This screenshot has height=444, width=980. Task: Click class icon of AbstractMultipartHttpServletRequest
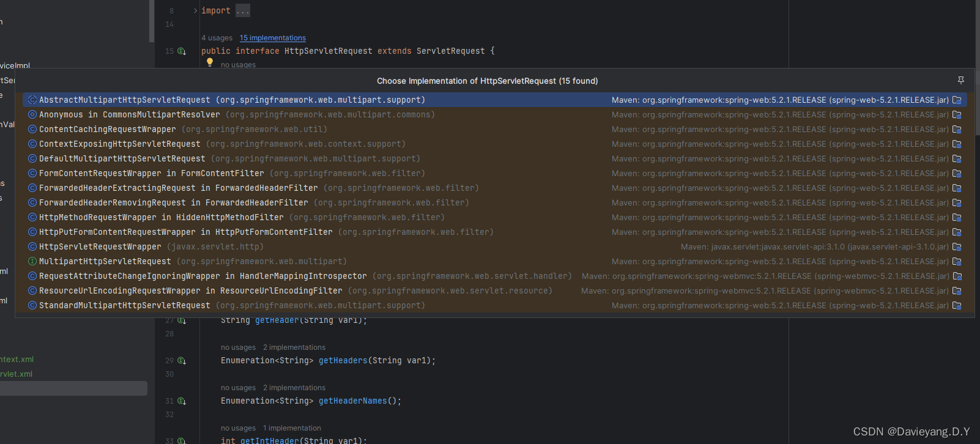(x=32, y=100)
